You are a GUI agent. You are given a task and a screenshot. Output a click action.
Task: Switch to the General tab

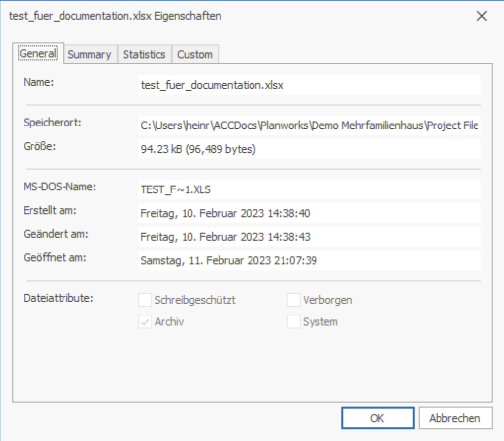tap(38, 53)
